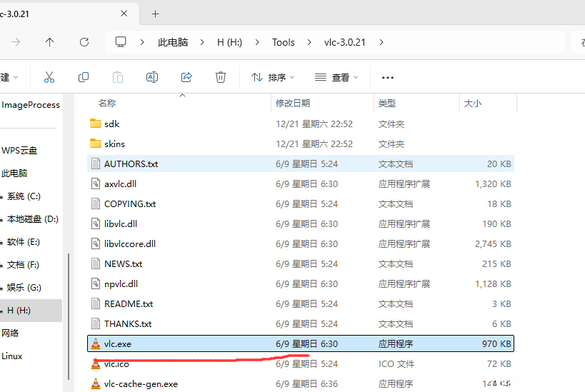Image resolution: width=585 pixels, height=392 pixels.
Task: Click the COPYING.txt document icon
Action: click(x=96, y=203)
